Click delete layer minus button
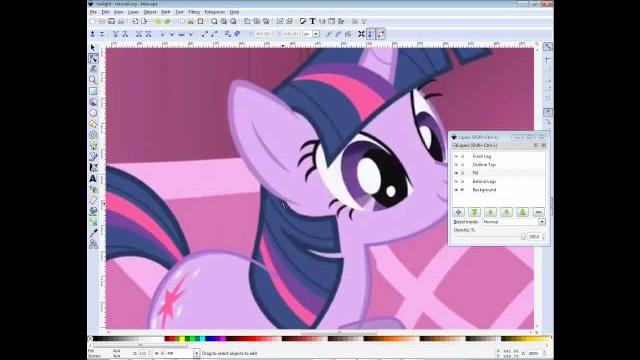Screen dimensions: 640x360 (x=538, y=212)
